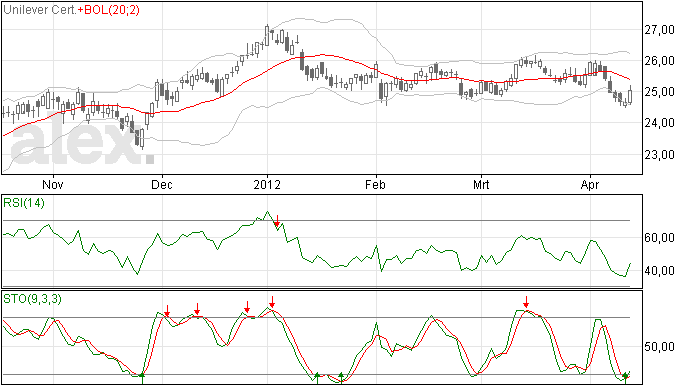The height and width of the screenshot is (387, 690).
Task: Select the Mrt month label
Action: [x=481, y=184]
